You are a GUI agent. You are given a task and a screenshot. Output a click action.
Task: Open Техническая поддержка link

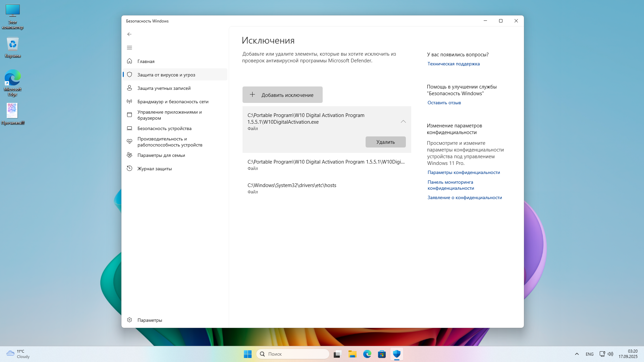pos(453,64)
